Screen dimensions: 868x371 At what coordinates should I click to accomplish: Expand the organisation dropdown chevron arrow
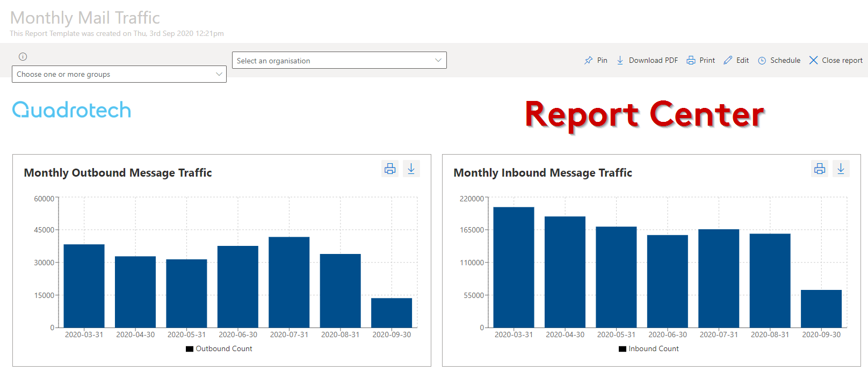coord(438,60)
